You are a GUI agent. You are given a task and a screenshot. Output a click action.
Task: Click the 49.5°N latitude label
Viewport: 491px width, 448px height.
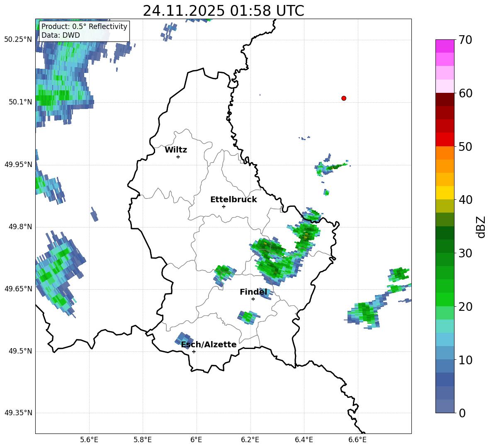[x=20, y=351]
